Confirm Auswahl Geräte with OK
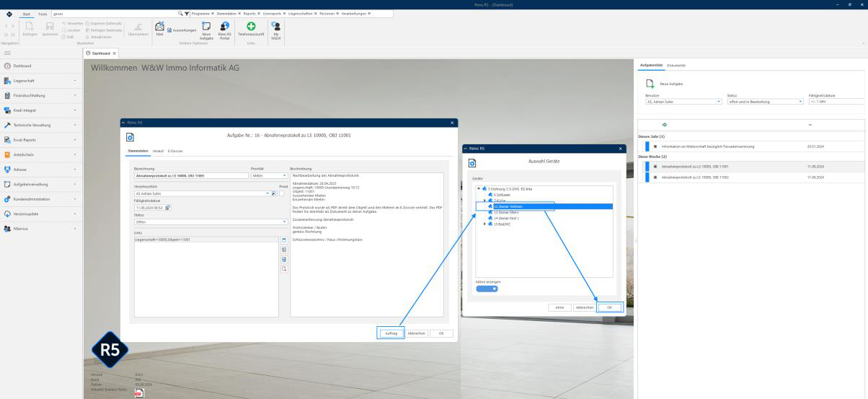The height and width of the screenshot is (399, 868). coord(609,307)
